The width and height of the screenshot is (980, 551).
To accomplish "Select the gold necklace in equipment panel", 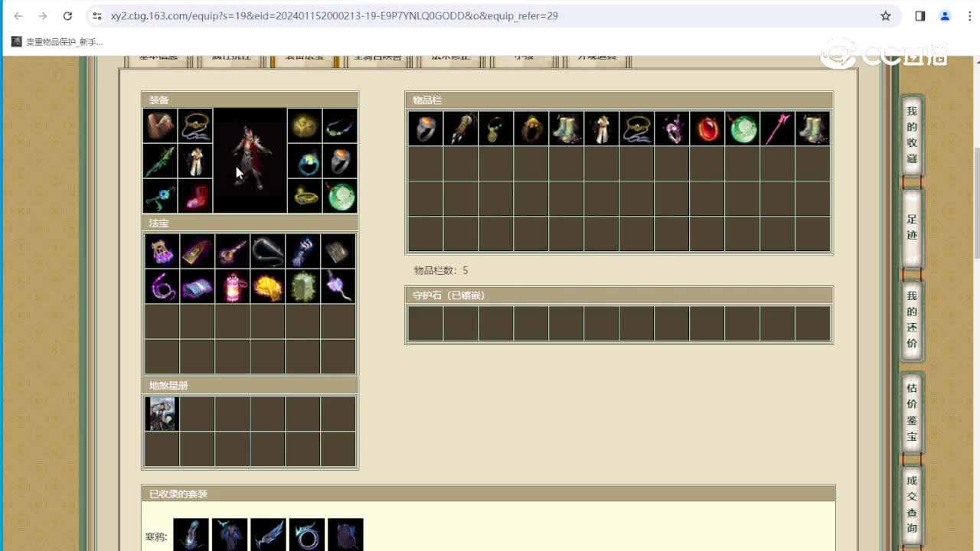I will click(x=196, y=126).
